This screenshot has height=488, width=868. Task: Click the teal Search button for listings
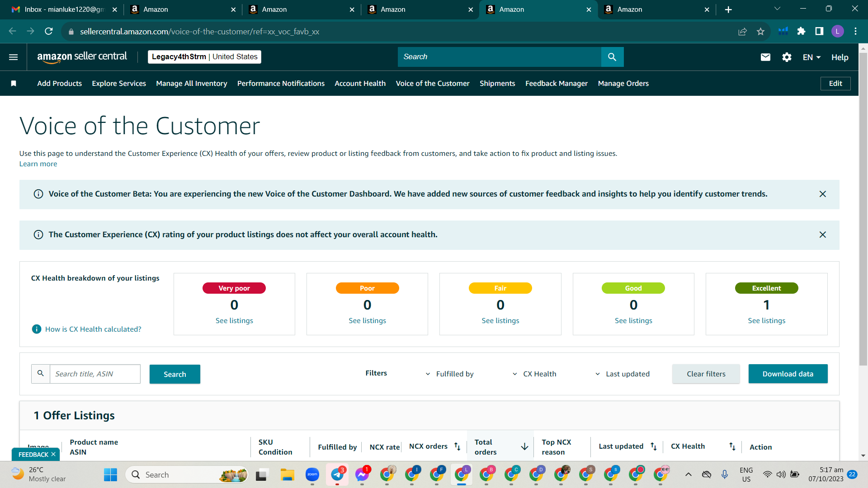point(175,375)
